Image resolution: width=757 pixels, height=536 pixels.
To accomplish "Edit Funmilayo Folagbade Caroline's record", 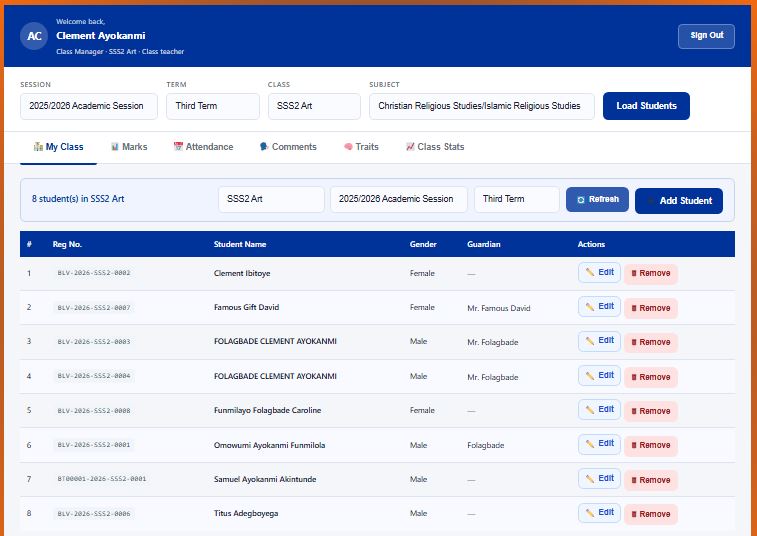I will pyautogui.click(x=599, y=409).
